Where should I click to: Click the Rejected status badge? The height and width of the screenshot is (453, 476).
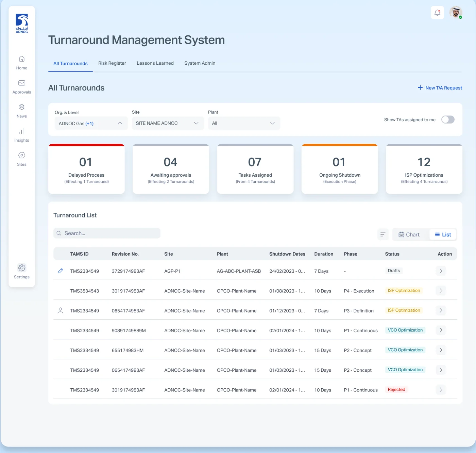pos(396,390)
